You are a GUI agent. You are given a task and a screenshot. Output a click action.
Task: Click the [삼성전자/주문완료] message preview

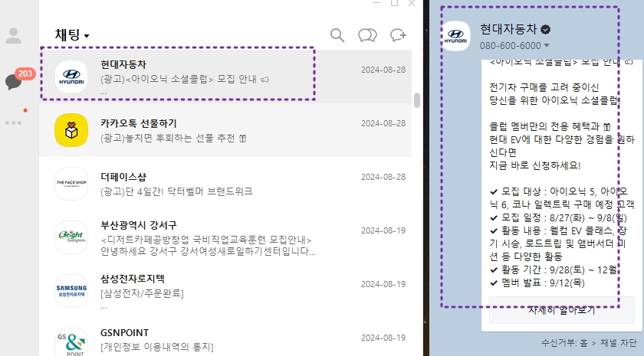coord(142,293)
